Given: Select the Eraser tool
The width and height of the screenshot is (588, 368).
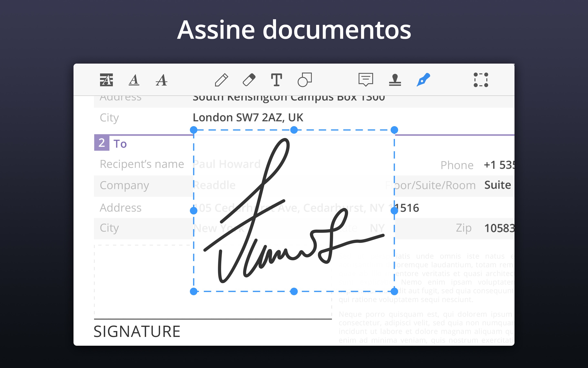Looking at the screenshot, I should click(x=249, y=80).
